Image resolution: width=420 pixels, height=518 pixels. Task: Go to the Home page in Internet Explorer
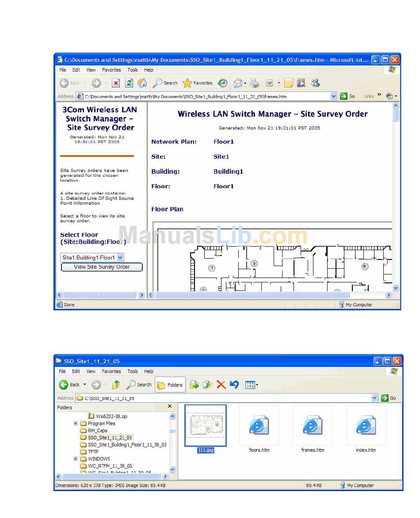pos(142,83)
